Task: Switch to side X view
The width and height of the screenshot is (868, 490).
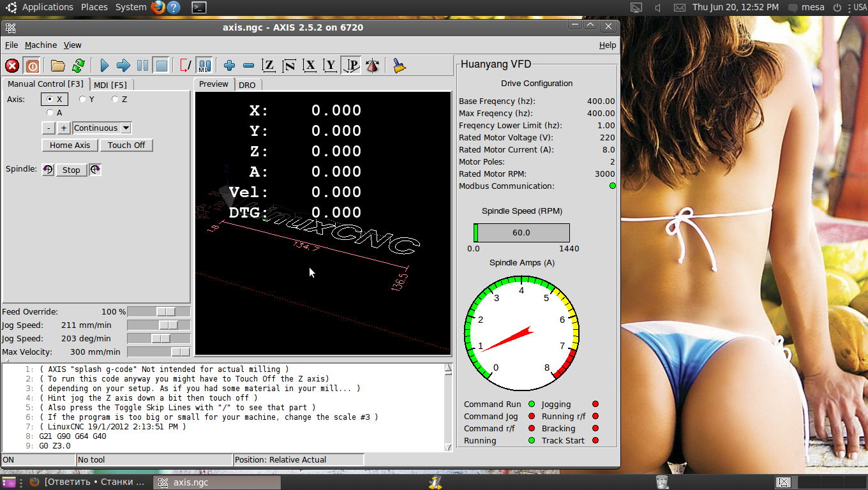Action: point(310,66)
